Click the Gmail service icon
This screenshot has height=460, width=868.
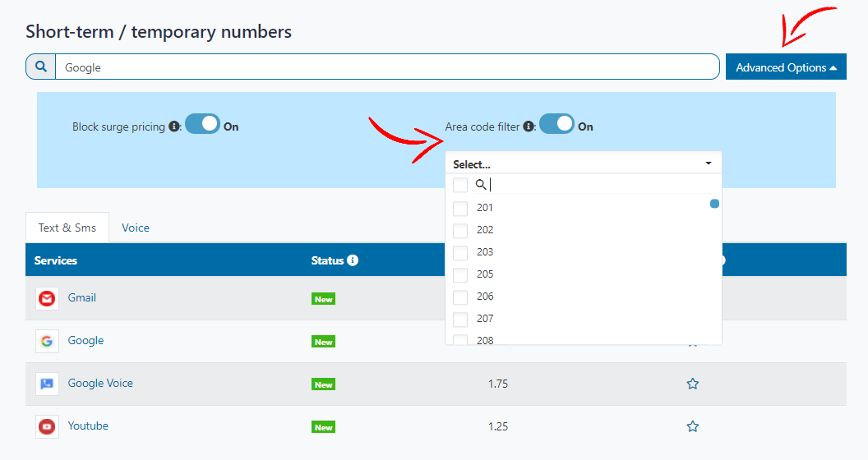(47, 298)
